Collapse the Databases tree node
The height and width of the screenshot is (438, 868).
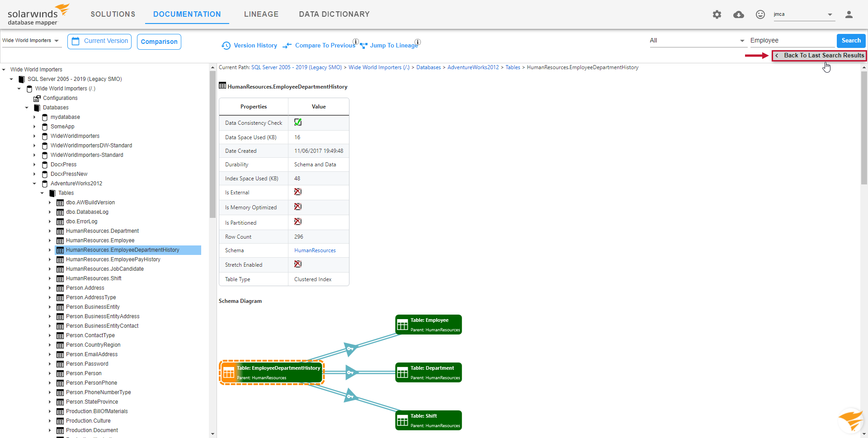(27, 108)
